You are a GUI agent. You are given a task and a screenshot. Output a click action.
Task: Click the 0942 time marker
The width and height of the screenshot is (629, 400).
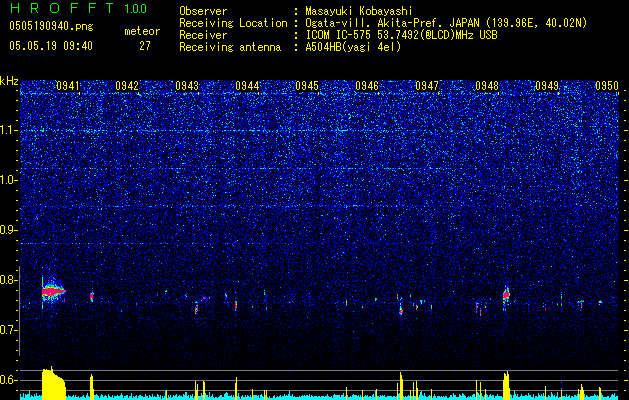point(127,86)
